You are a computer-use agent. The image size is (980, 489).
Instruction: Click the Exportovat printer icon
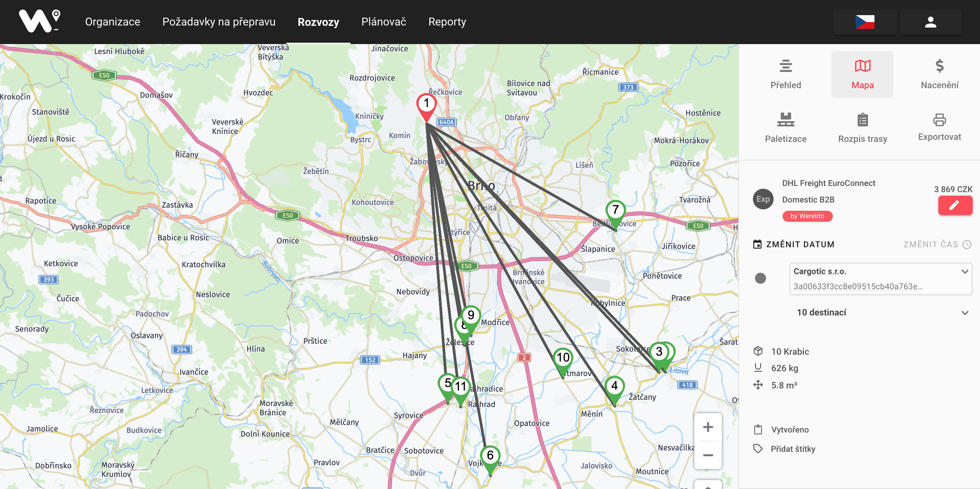coord(939,120)
